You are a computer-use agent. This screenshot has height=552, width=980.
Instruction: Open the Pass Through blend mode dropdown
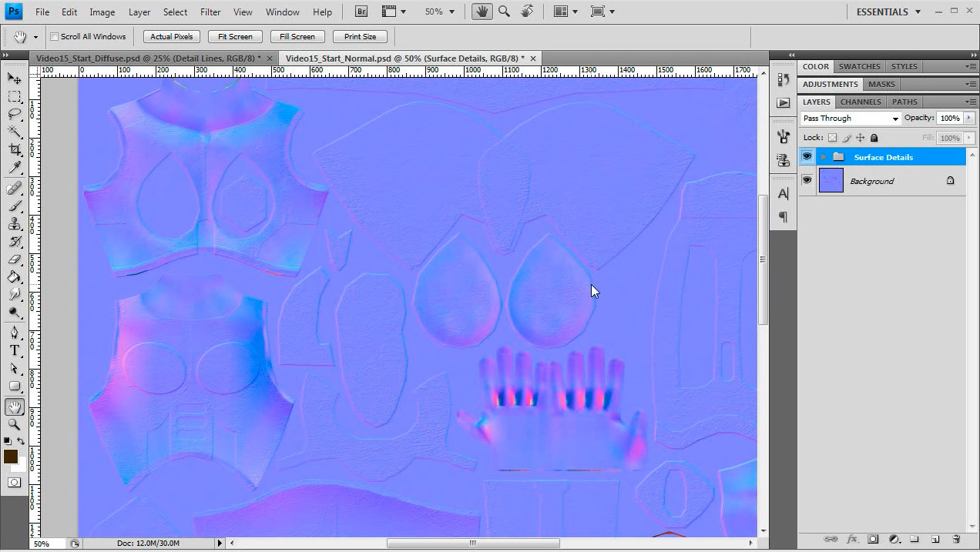850,119
